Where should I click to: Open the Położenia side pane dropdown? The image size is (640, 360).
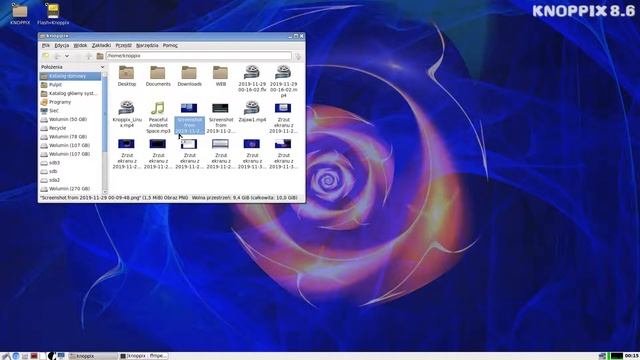click(x=102, y=67)
